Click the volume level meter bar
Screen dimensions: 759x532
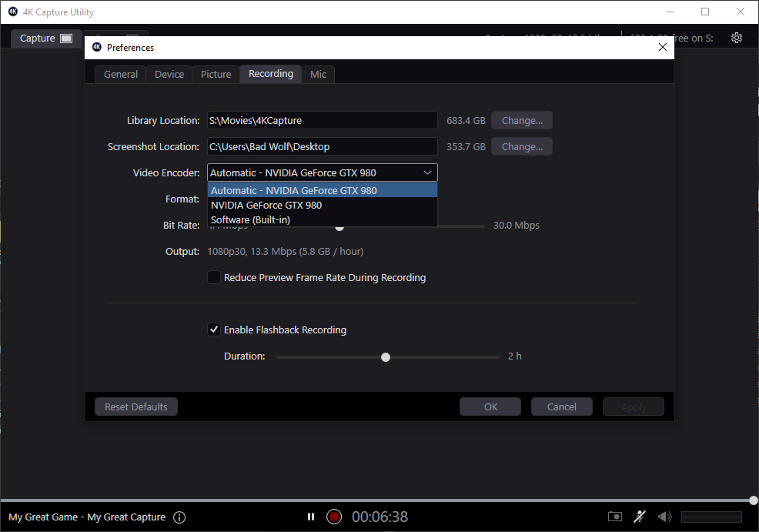711,517
